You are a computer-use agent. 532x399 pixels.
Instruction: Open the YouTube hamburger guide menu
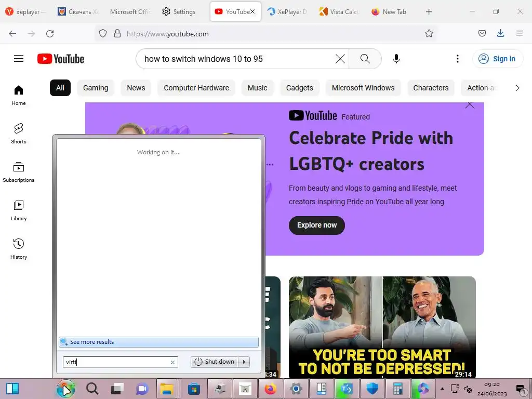coord(19,59)
